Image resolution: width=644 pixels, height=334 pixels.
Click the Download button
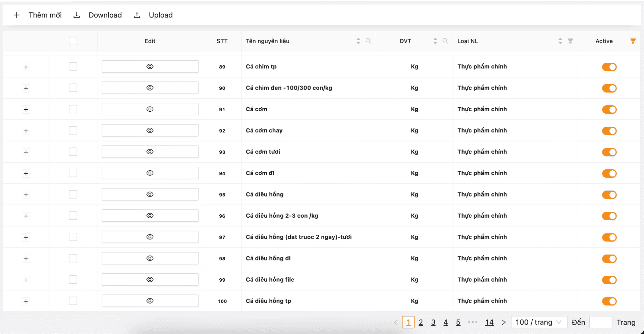[x=98, y=15]
